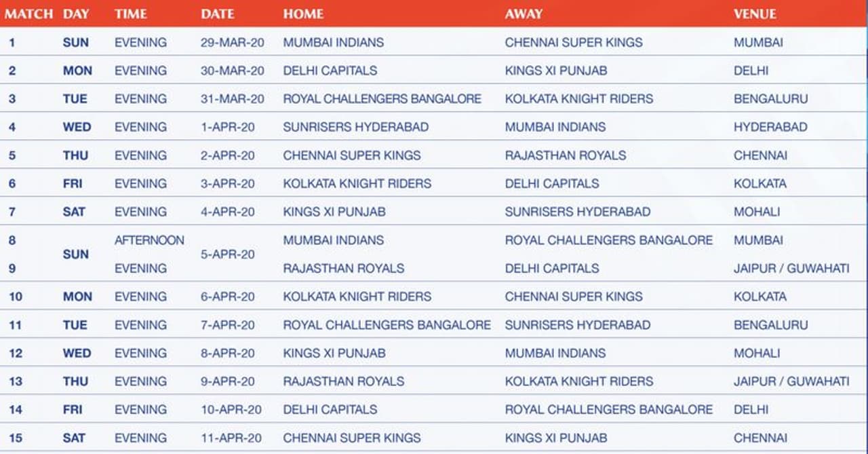Click the MATCH column header
Image resolution: width=868 pixels, height=454 pixels.
pyautogui.click(x=28, y=14)
